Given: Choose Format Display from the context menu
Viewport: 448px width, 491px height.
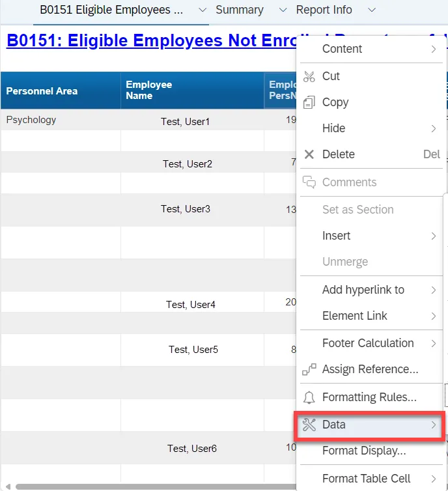Looking at the screenshot, I should pyautogui.click(x=364, y=451).
